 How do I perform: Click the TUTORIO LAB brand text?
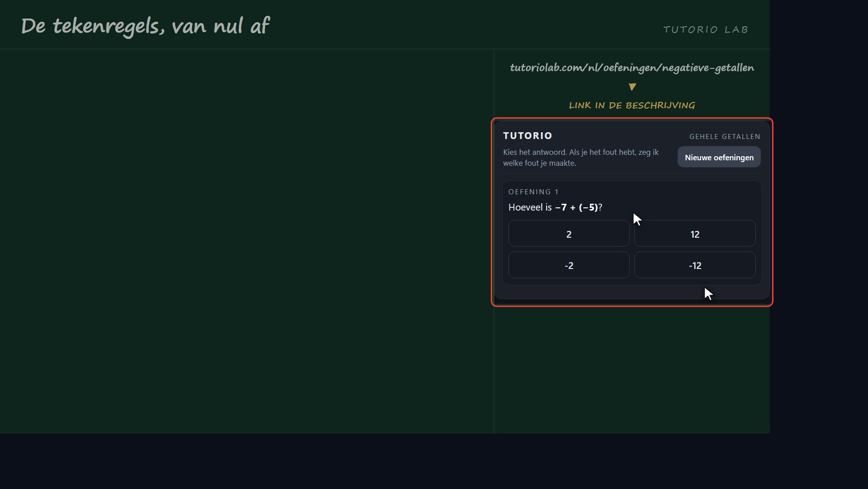pos(706,29)
